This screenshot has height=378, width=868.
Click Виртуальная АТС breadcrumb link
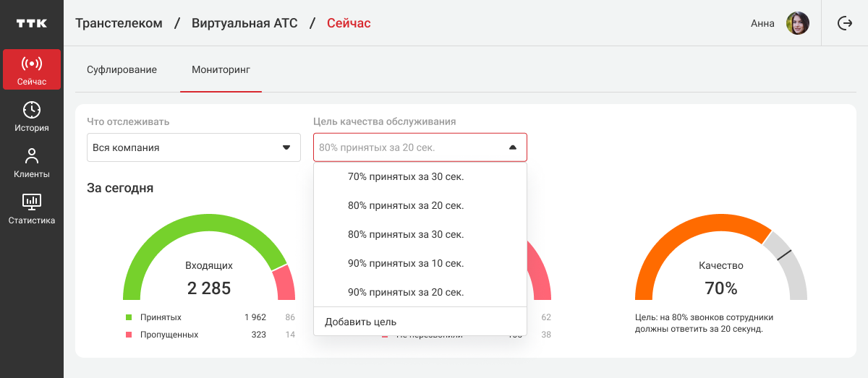click(244, 23)
